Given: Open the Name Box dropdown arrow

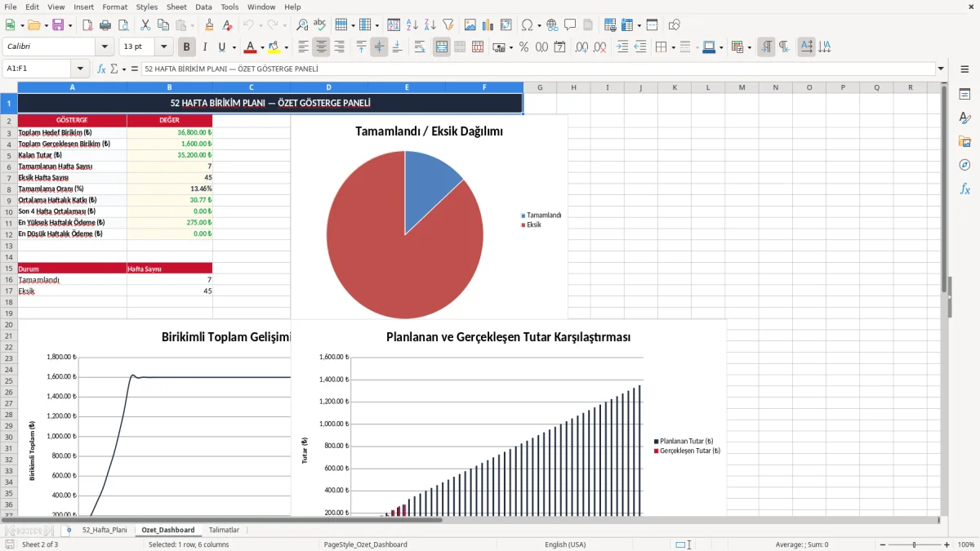Looking at the screenshot, I should click(x=80, y=69).
